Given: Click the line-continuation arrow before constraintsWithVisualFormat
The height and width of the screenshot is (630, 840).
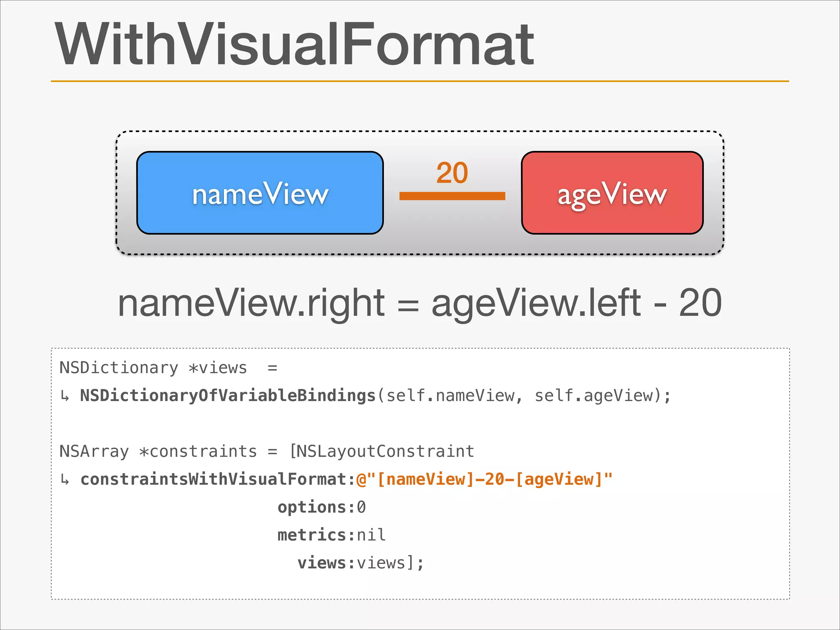Looking at the screenshot, I should [65, 480].
